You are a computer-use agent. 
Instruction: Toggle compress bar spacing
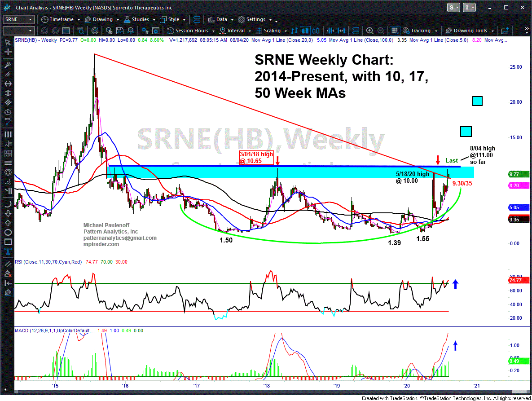tap(330, 31)
